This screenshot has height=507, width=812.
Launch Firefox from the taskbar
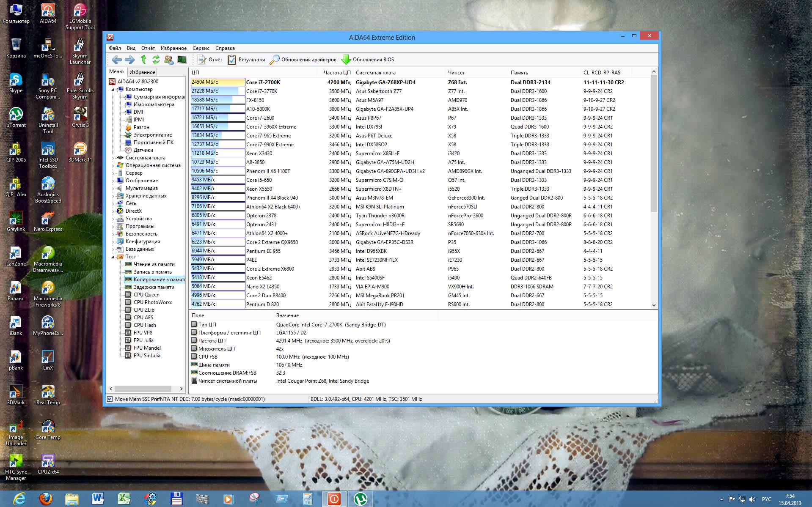46,499
